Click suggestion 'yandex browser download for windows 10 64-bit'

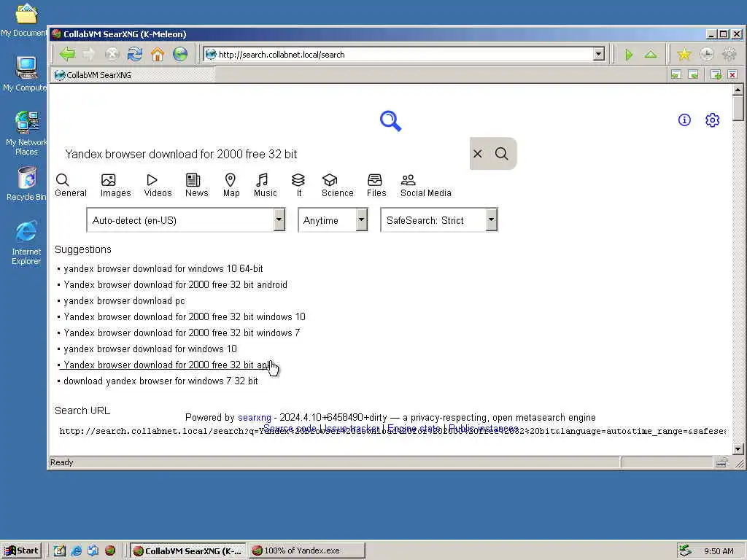tap(163, 268)
